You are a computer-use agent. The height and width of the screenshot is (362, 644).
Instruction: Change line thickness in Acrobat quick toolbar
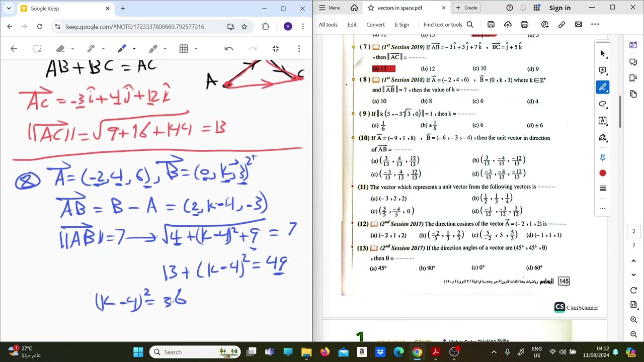point(602,189)
